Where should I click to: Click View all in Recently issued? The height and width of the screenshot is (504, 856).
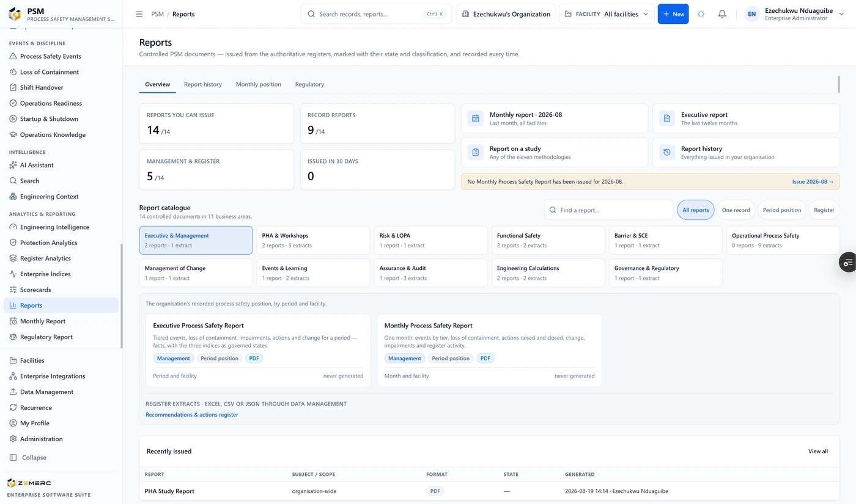coord(818,451)
